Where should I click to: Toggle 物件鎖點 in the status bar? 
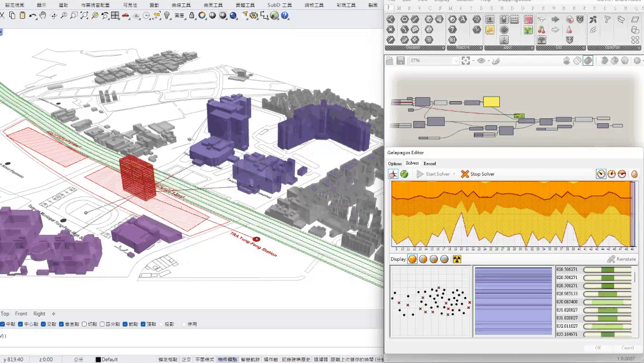pyautogui.click(x=227, y=359)
